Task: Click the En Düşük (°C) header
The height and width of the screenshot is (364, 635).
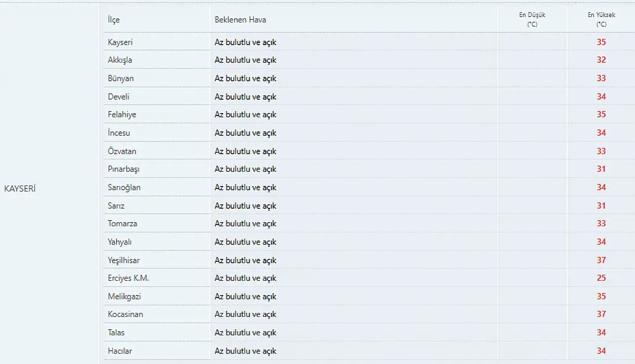Action: point(532,19)
